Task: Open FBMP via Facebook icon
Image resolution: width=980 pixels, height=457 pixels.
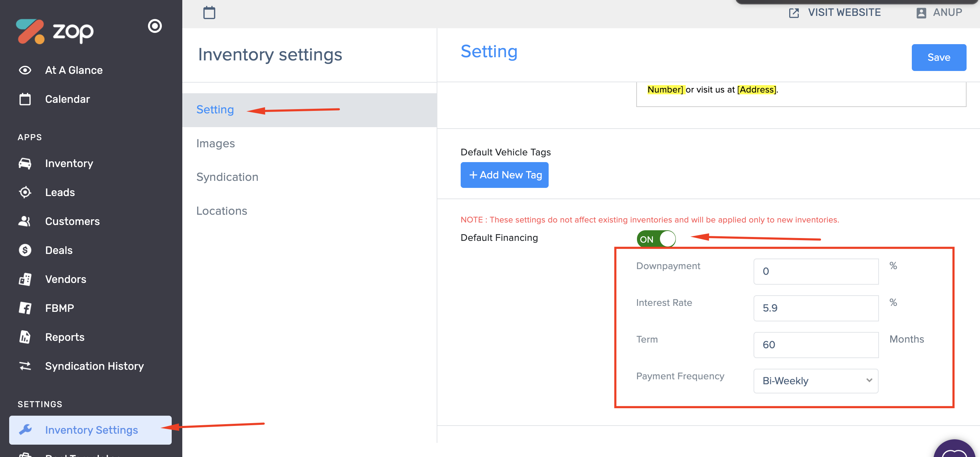Action: click(25, 308)
